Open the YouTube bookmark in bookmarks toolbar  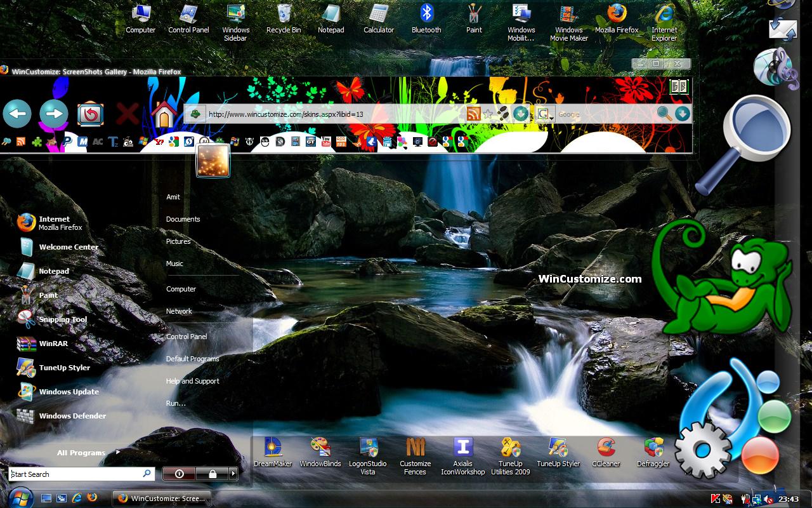pos(326,142)
